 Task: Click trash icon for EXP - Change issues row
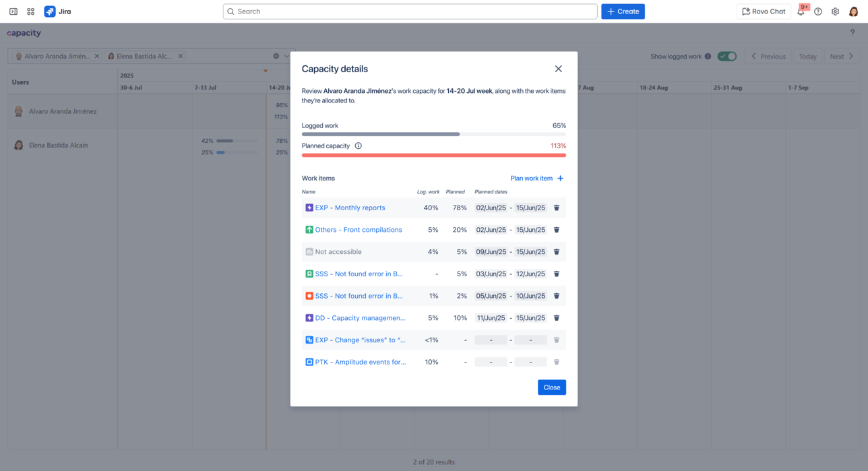557,340
